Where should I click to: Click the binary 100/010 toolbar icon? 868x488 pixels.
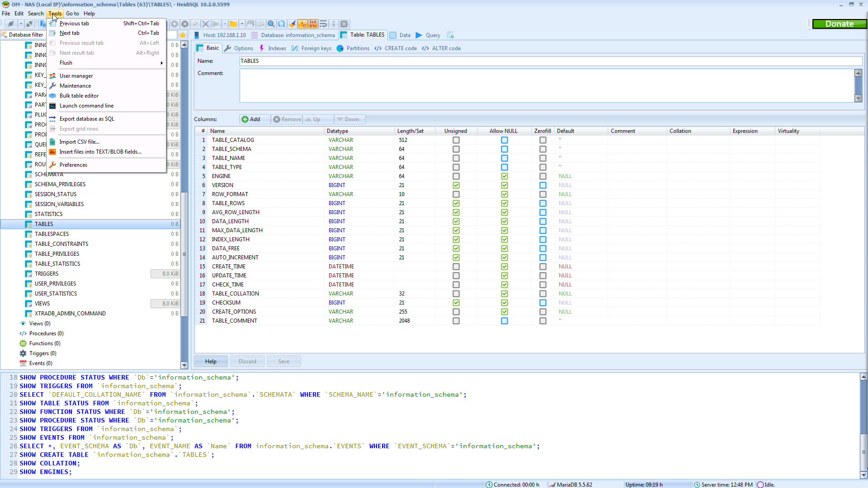313,24
